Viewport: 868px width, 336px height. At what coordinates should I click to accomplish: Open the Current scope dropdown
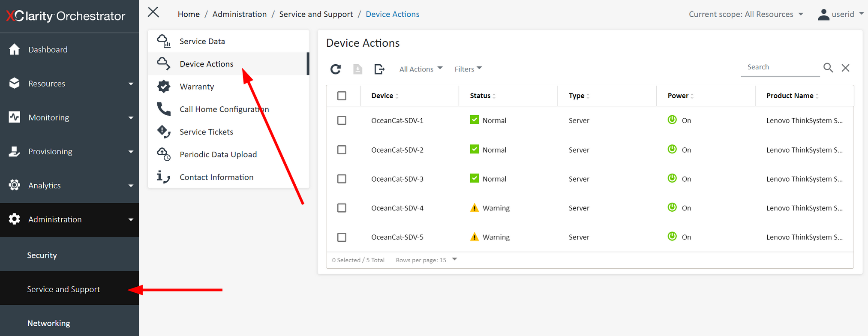(746, 14)
